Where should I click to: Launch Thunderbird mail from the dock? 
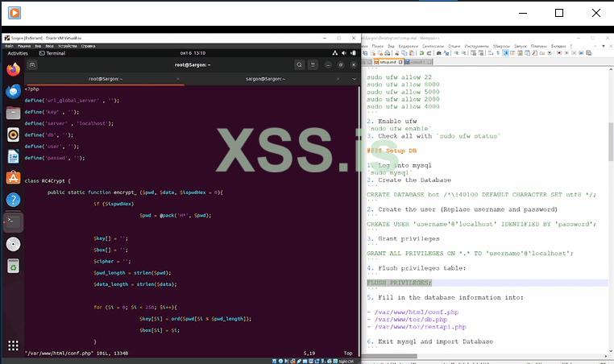pyautogui.click(x=13, y=91)
